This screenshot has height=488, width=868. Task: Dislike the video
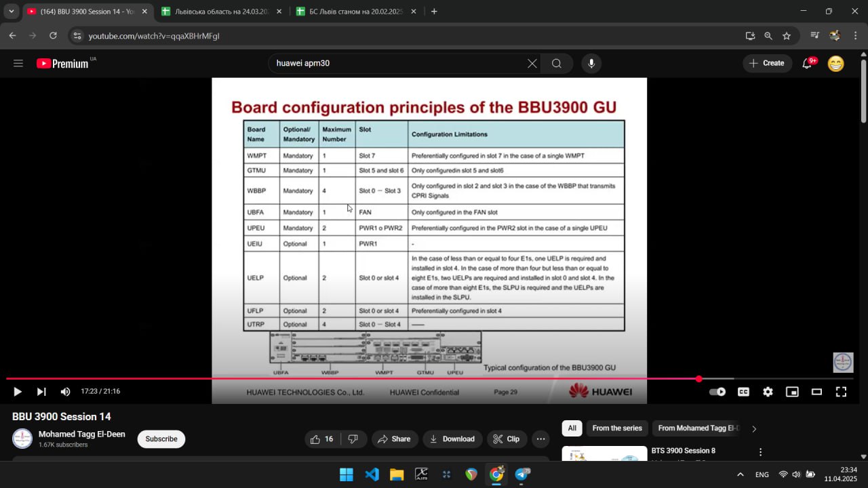tap(353, 439)
